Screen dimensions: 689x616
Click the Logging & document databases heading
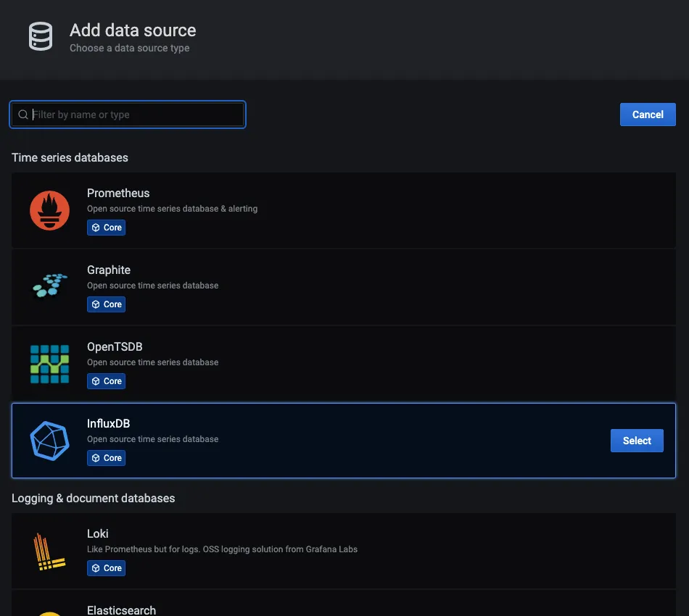pyautogui.click(x=93, y=499)
